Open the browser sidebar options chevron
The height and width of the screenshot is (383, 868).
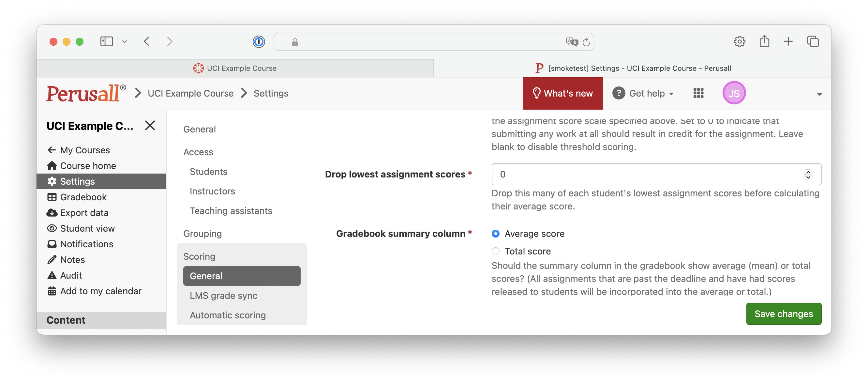click(124, 41)
